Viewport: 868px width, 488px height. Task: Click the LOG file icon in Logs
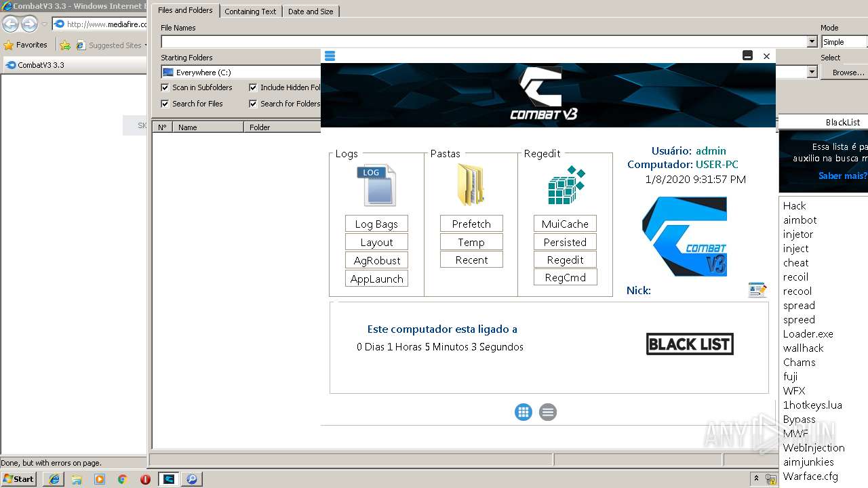pos(376,185)
